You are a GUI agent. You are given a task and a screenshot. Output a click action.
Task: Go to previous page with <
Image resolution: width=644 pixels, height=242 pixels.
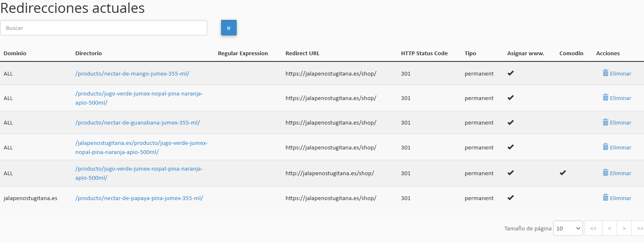point(609,228)
